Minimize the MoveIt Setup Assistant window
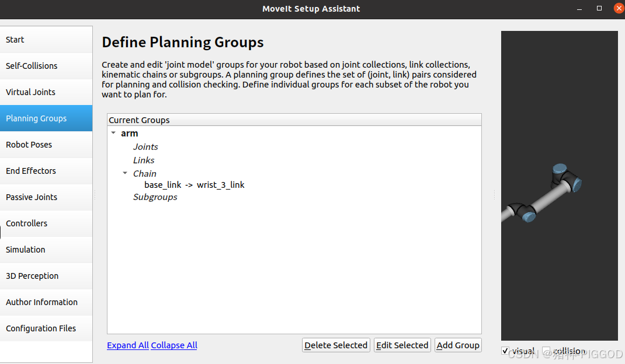The width and height of the screenshot is (625, 364). tap(579, 9)
